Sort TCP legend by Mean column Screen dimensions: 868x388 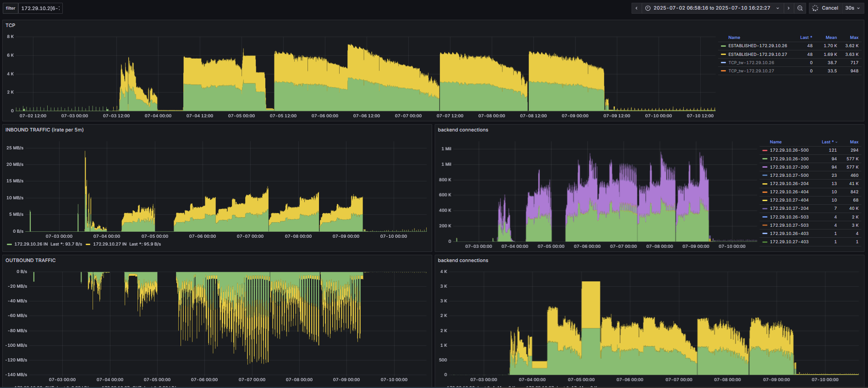tap(831, 38)
